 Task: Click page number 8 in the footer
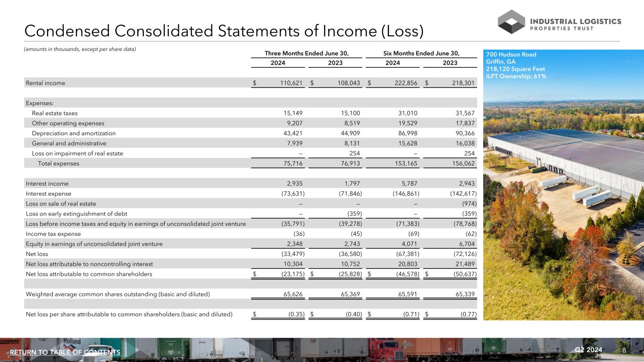(624, 350)
